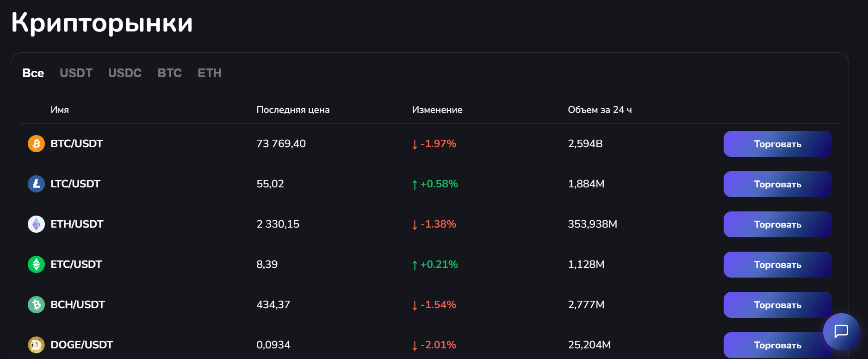Click the Изменение column header
Viewport: 868px width, 359px height.
click(437, 110)
